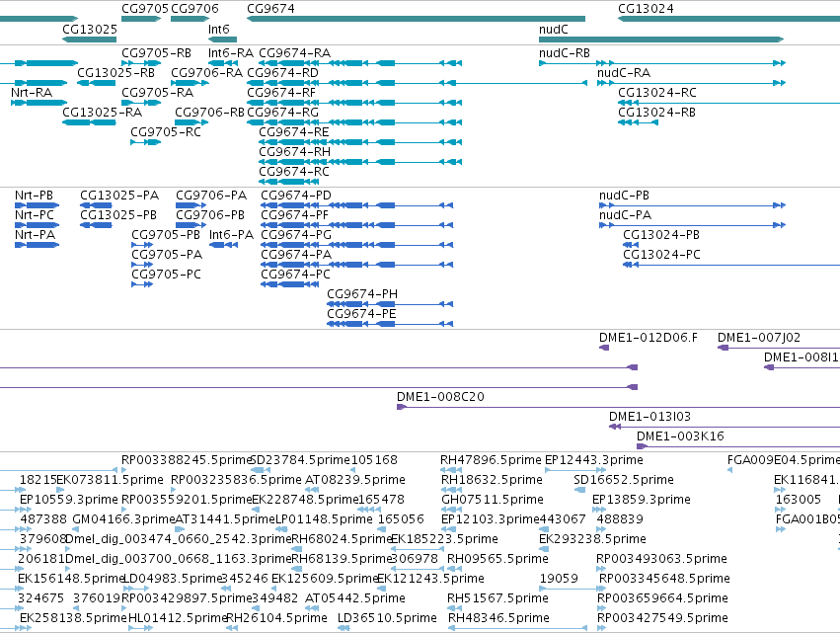
Task: Click the CG9706-PA protein label
Action: click(211, 196)
